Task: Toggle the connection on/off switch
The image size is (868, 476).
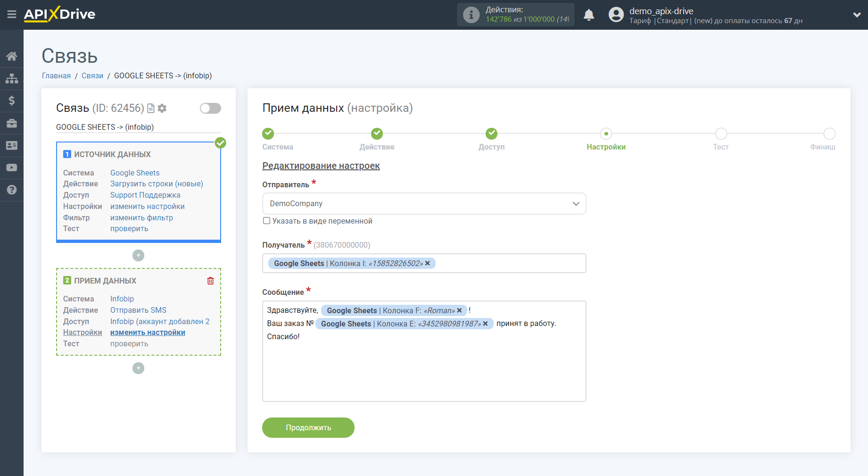Action: click(x=210, y=109)
